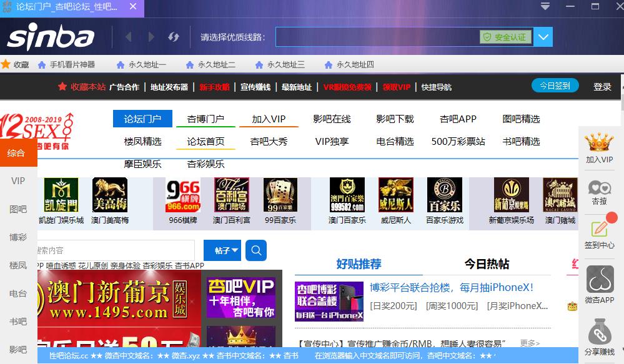This screenshot has height=364, width=624.
Task: Select the 图吧 sidebar category
Action: [18, 209]
